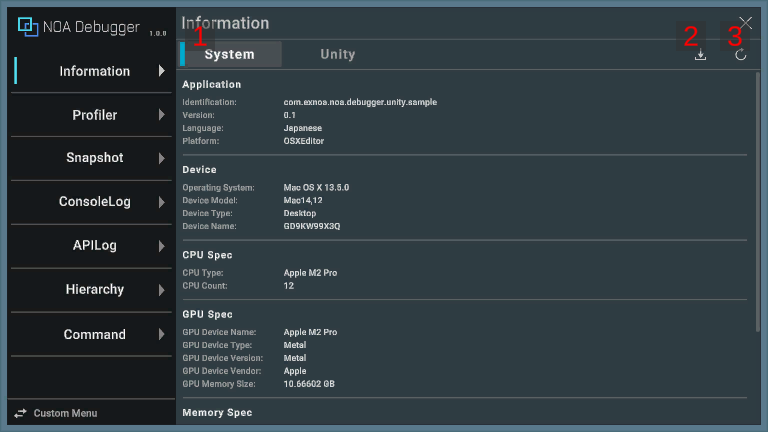Click the CPU Type value Apple M2 Pro
Image resolution: width=768 pixels, height=432 pixels.
pos(310,272)
